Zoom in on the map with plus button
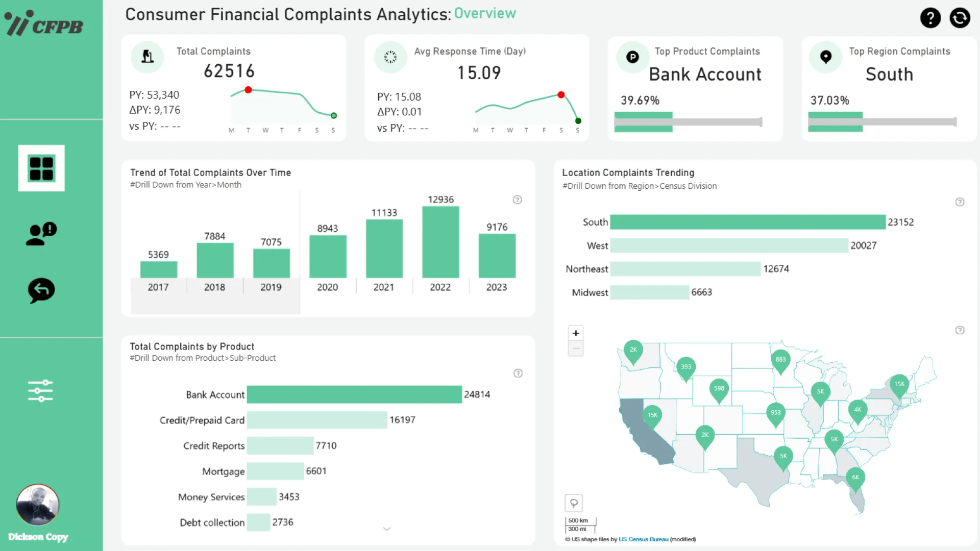The height and width of the screenshot is (551, 980). click(576, 333)
